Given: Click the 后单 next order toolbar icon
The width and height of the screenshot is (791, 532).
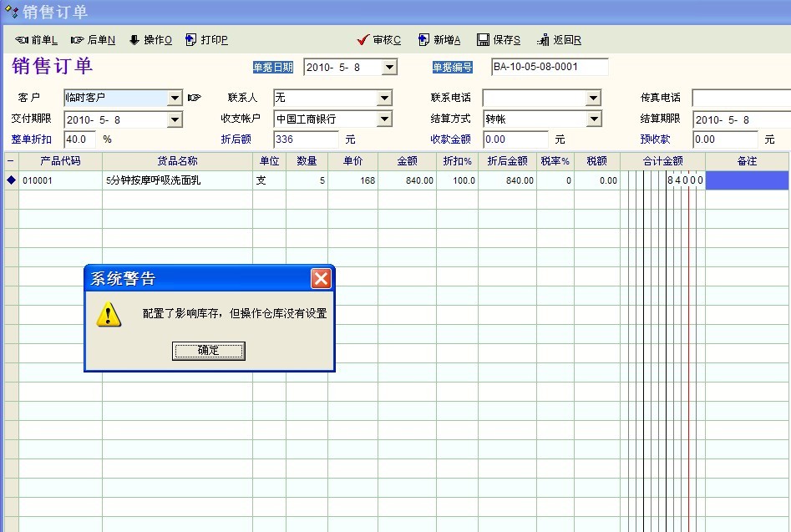Looking at the screenshot, I should click(78, 40).
